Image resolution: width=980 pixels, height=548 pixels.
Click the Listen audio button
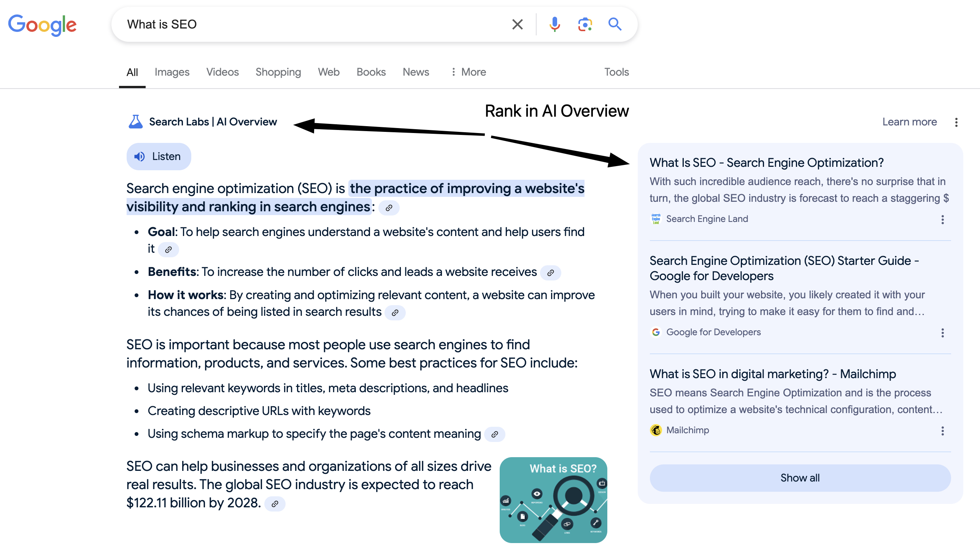point(159,156)
